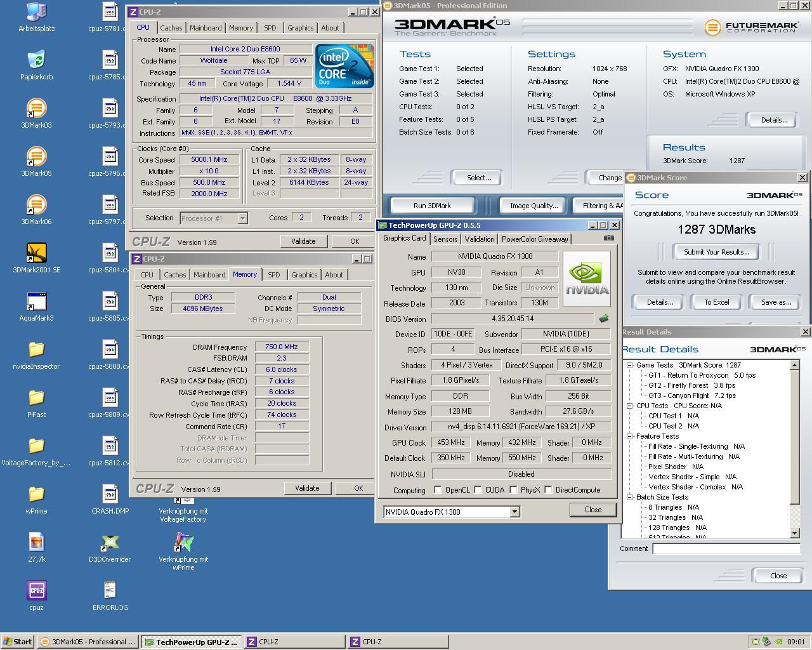Click Select... tests button

(x=479, y=178)
